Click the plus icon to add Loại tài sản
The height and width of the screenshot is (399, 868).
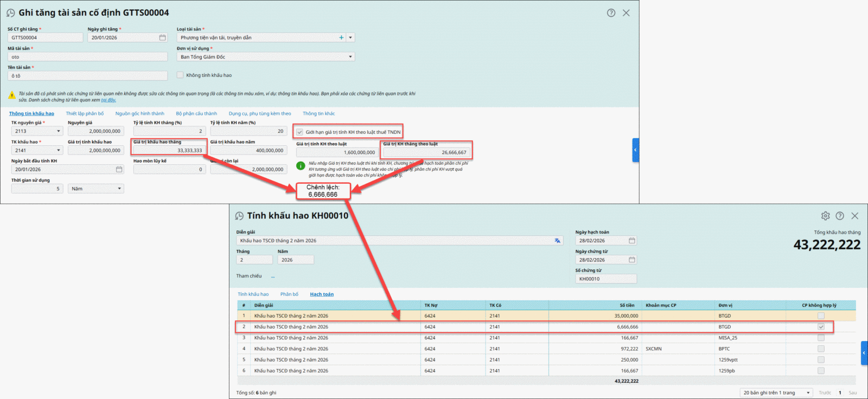click(x=341, y=37)
